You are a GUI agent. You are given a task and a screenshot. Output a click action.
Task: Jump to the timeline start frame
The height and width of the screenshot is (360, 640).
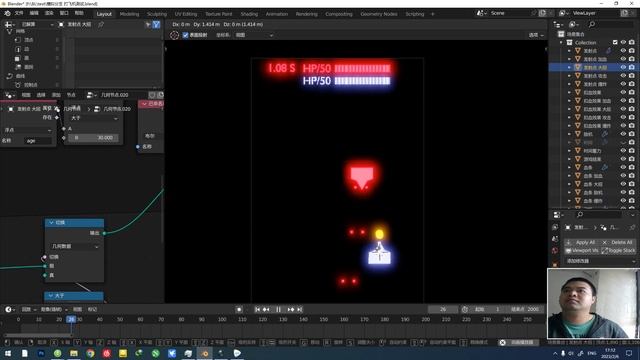coord(257,309)
